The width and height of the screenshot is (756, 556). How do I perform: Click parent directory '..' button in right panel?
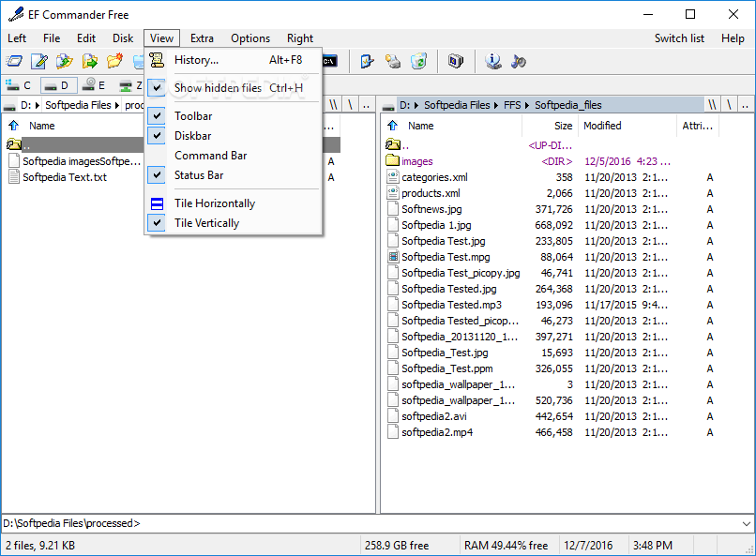click(745, 105)
